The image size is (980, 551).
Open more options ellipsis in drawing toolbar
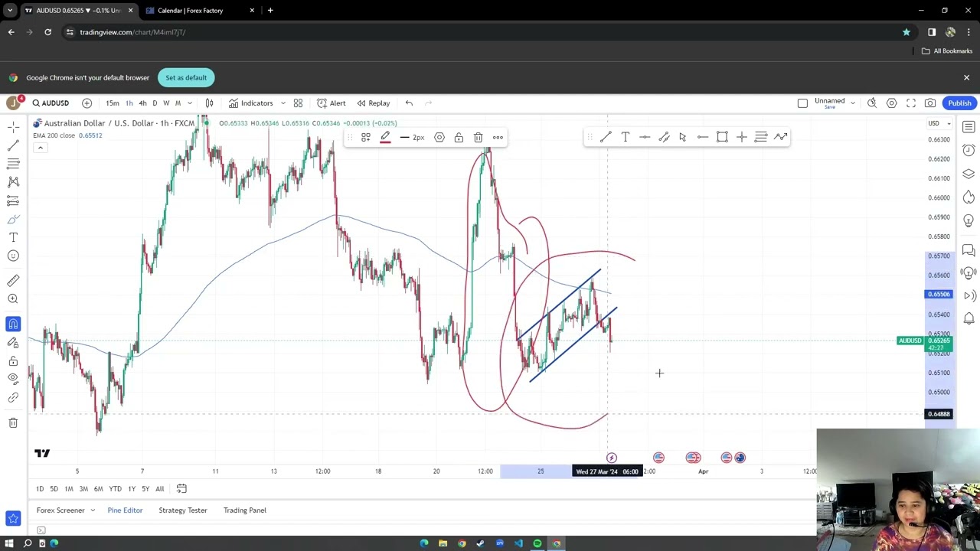click(498, 138)
